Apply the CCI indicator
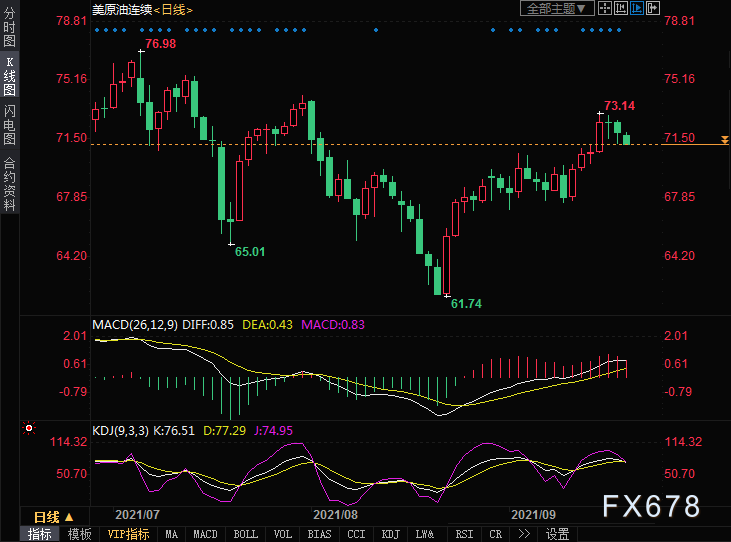This screenshot has width=731, height=542. pyautogui.click(x=356, y=534)
